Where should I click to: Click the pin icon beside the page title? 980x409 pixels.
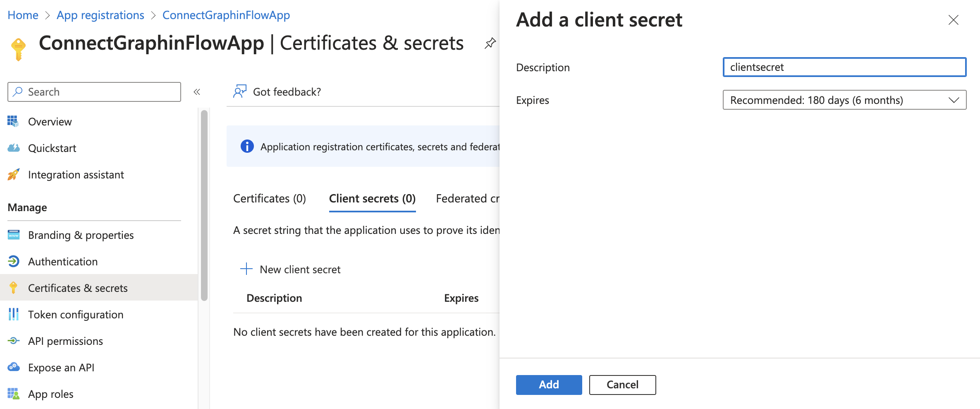(x=490, y=43)
